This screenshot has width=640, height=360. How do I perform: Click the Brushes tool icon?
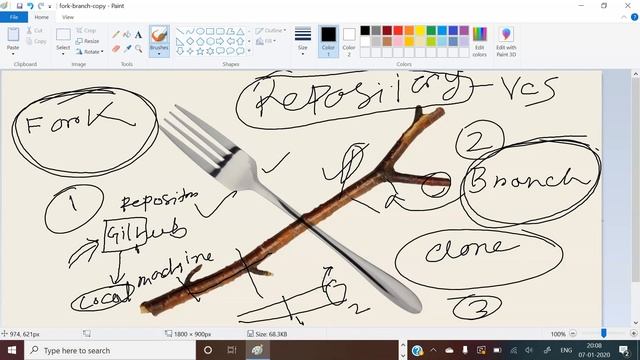pyautogui.click(x=159, y=35)
